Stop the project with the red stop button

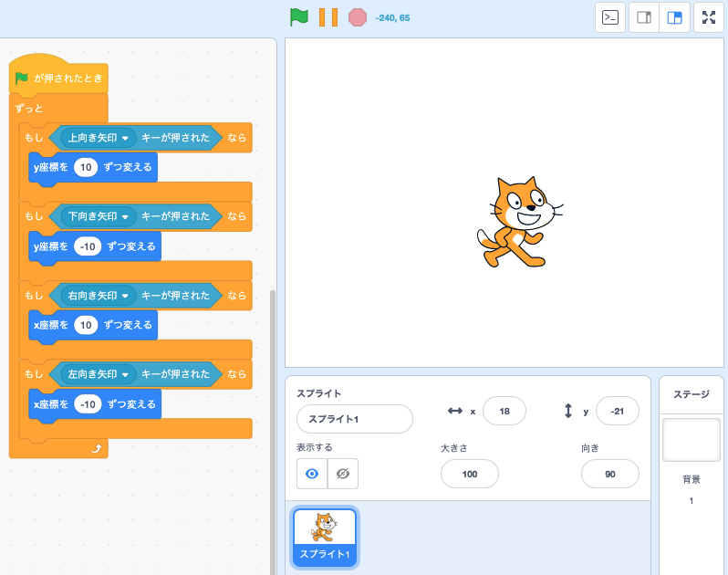pyautogui.click(x=358, y=17)
